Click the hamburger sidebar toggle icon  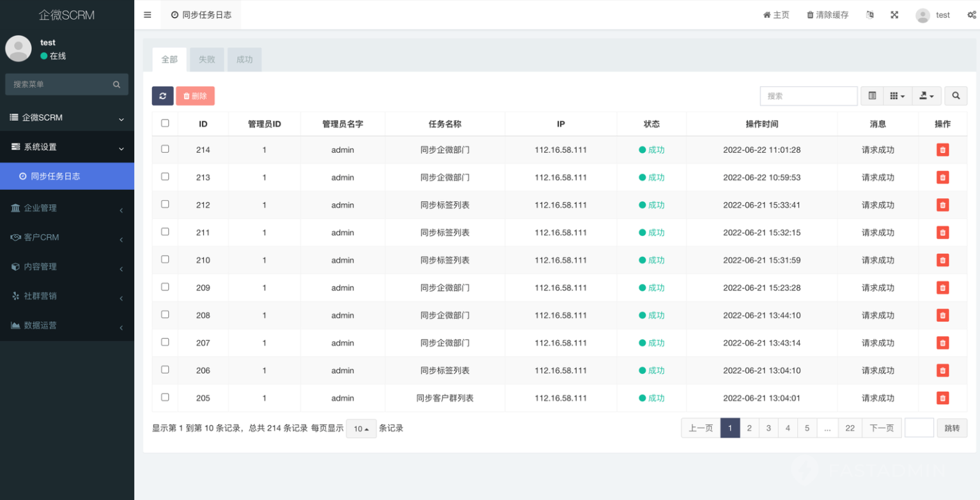(148, 15)
